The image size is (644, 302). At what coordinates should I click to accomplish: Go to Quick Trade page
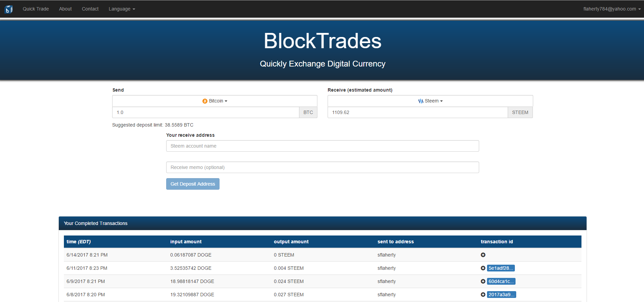pyautogui.click(x=36, y=9)
